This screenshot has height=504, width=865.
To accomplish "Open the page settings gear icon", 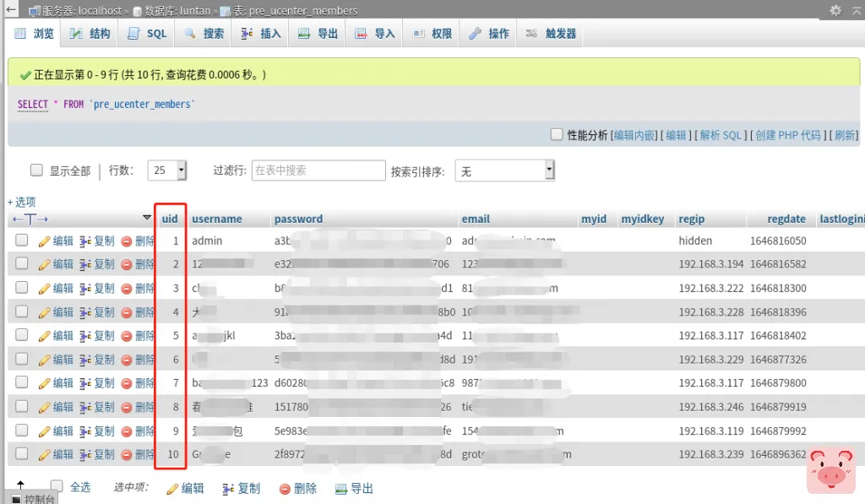I will pos(835,10).
